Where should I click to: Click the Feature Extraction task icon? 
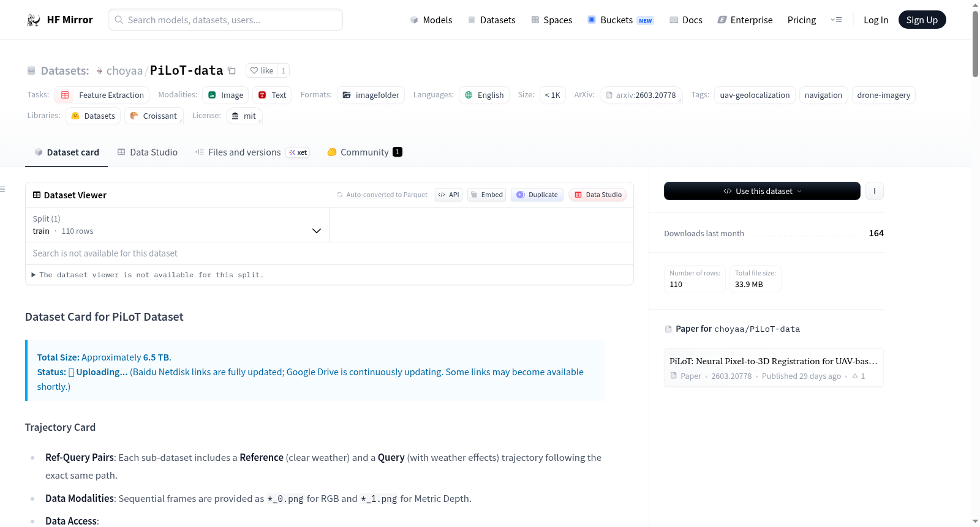tap(65, 95)
